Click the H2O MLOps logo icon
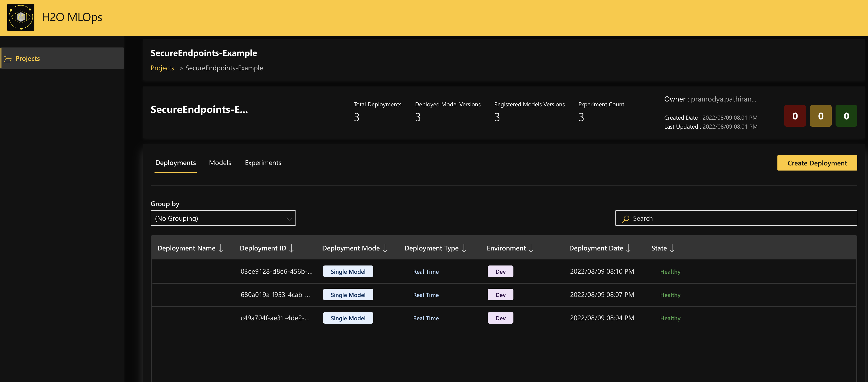The image size is (868, 382). point(21,17)
